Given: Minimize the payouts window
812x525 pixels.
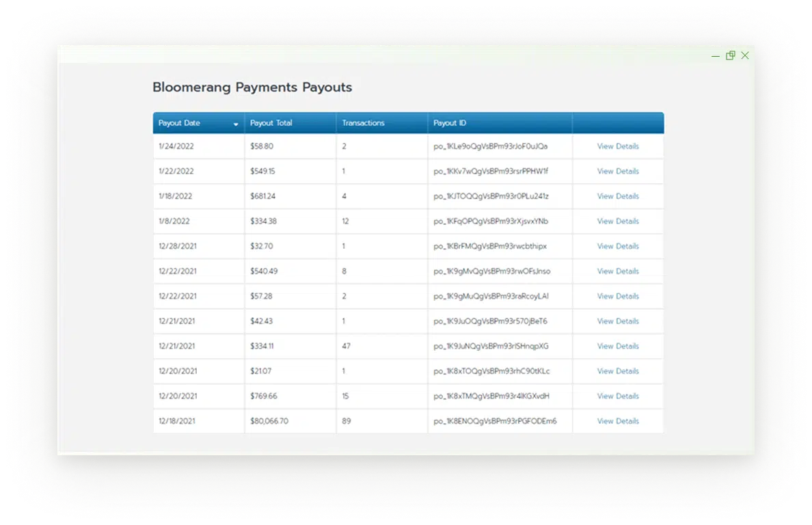Looking at the screenshot, I should click(715, 56).
